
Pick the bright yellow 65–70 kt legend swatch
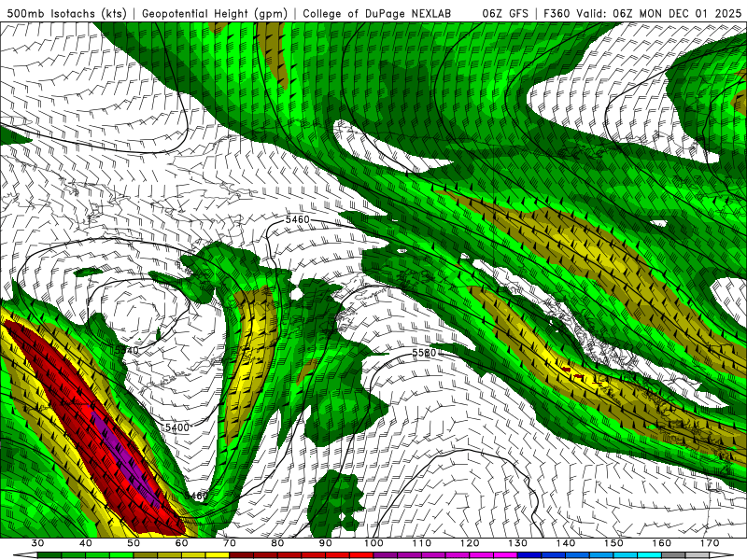pos(218,555)
